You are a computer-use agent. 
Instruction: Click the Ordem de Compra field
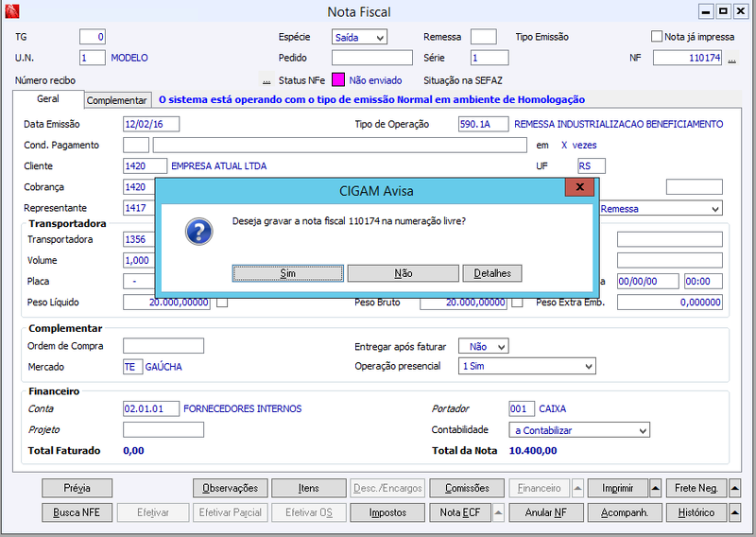tap(163, 346)
